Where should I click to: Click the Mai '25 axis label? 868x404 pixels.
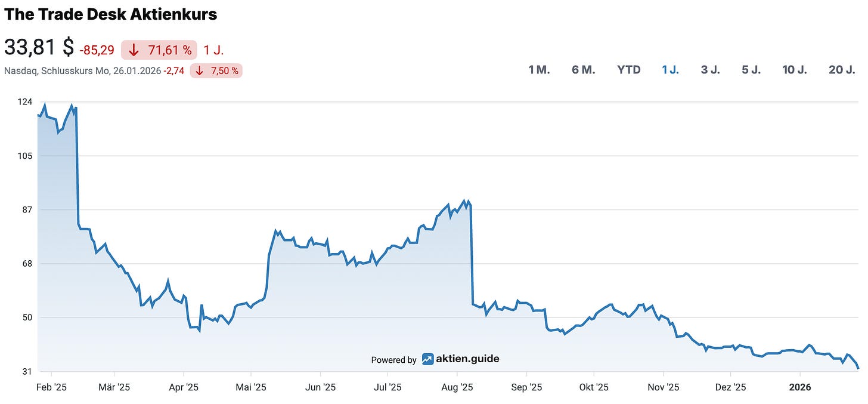coord(251,387)
